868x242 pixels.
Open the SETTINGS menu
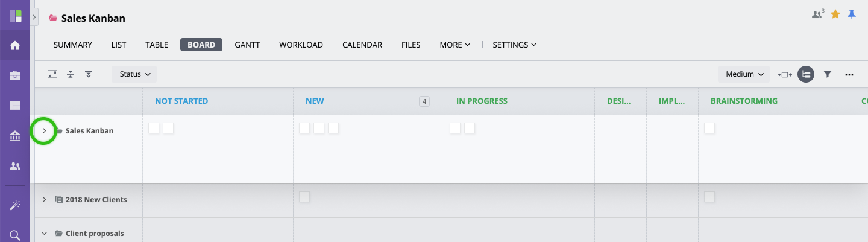click(514, 45)
